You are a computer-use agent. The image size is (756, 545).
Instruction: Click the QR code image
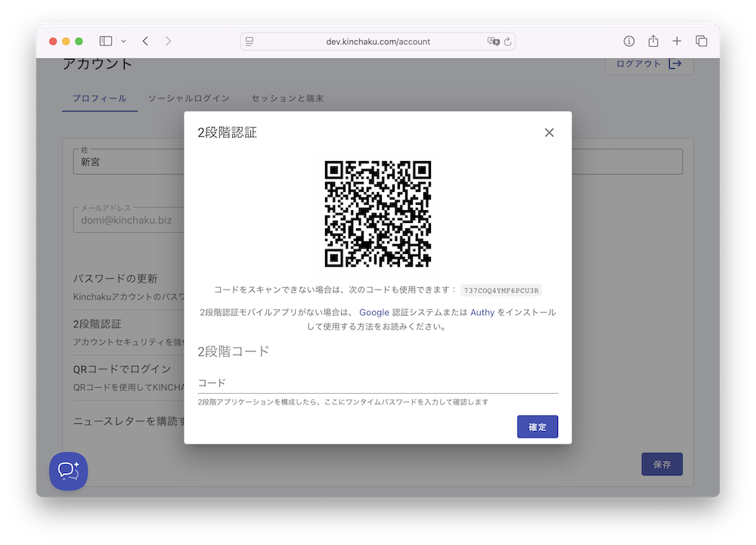[378, 213]
